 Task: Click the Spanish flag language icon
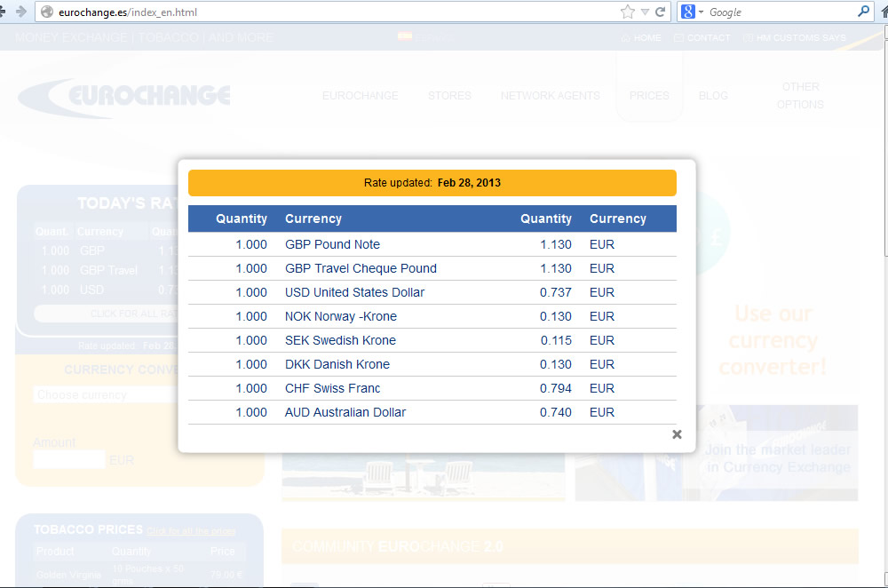pos(404,37)
